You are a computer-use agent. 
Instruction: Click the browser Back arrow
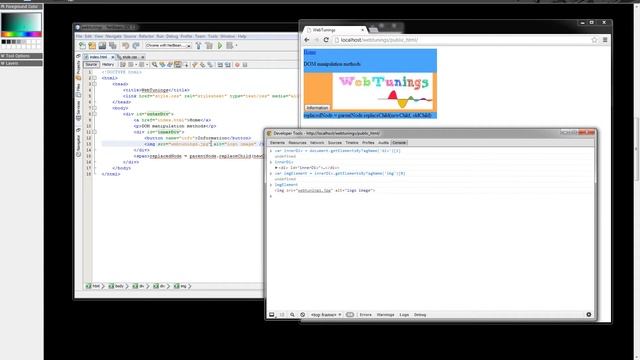307,40
